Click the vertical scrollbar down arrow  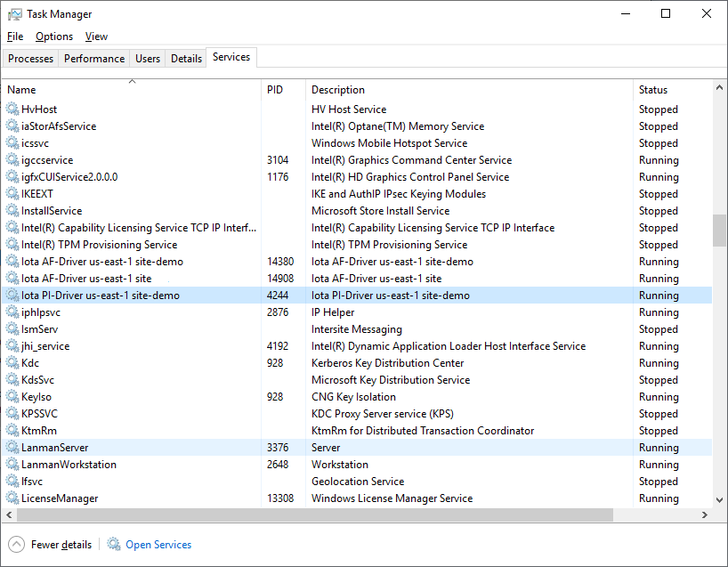point(720,500)
